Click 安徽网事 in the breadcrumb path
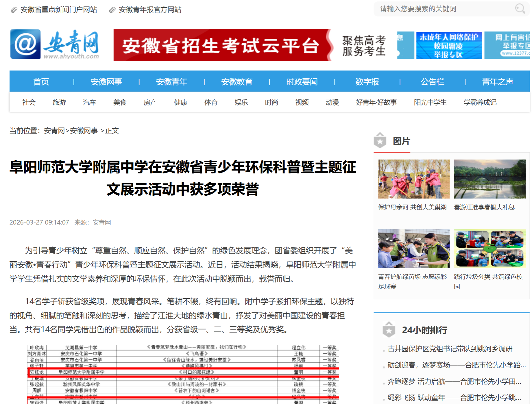Screen dimensions: 532x404 coord(84,131)
